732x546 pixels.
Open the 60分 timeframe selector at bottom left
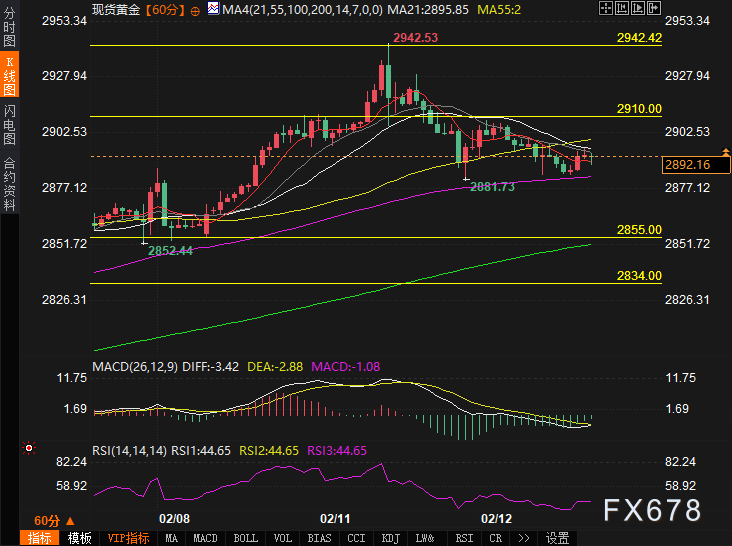tap(47, 521)
